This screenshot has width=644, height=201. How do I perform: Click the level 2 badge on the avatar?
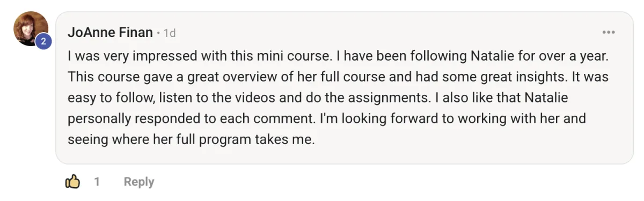coord(43,41)
